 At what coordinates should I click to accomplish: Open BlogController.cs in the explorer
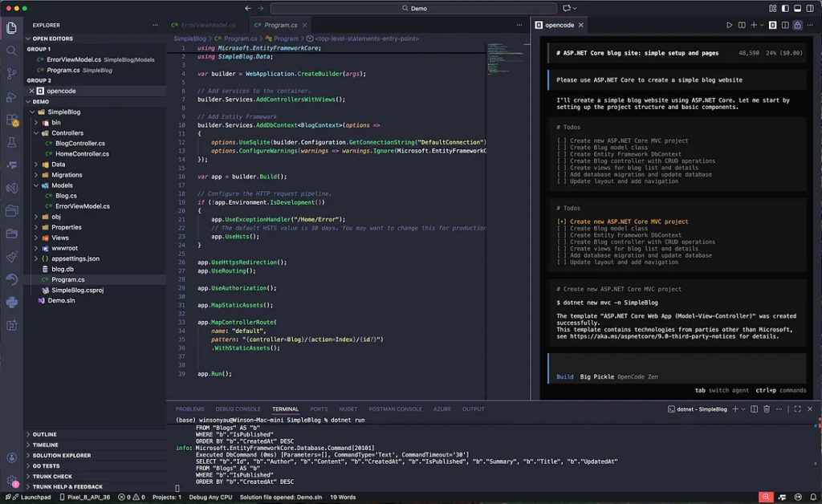(79, 144)
